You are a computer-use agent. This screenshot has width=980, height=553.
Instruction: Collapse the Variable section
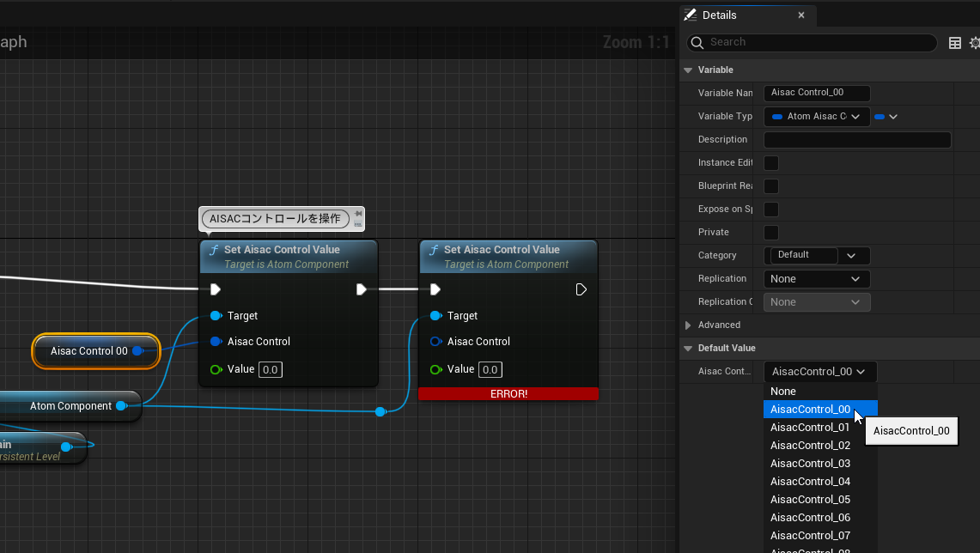point(688,70)
